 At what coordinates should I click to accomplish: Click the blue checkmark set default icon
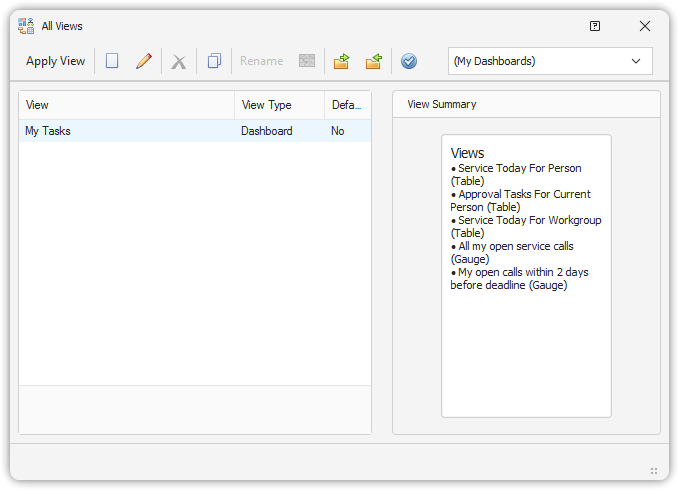click(x=409, y=61)
